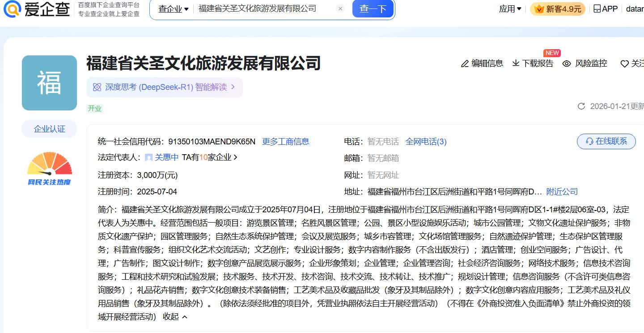
Task: Expand the 应用 dropdown menu
Action: pyautogui.click(x=510, y=8)
